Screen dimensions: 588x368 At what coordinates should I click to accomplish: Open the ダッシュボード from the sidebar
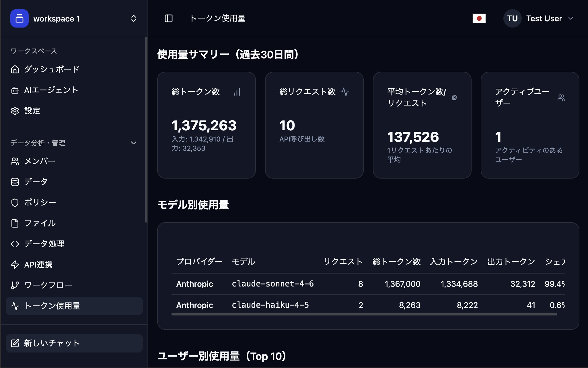[x=51, y=69]
